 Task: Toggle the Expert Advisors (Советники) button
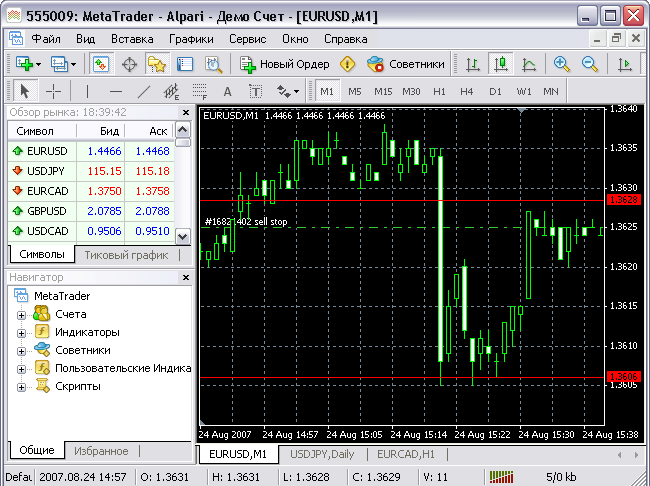point(405,64)
